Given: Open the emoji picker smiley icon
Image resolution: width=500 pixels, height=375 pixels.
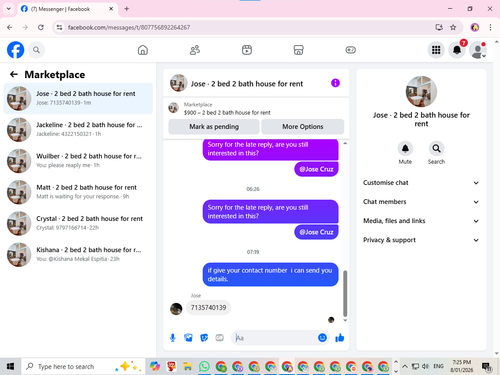Looking at the screenshot, I should (x=322, y=338).
